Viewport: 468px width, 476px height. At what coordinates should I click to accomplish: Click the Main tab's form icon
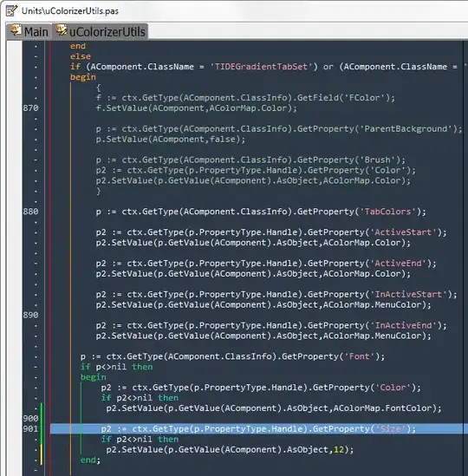pos(16,30)
